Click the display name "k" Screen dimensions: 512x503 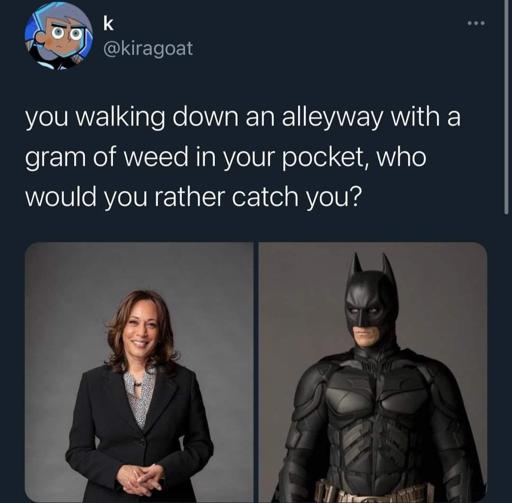tap(108, 24)
